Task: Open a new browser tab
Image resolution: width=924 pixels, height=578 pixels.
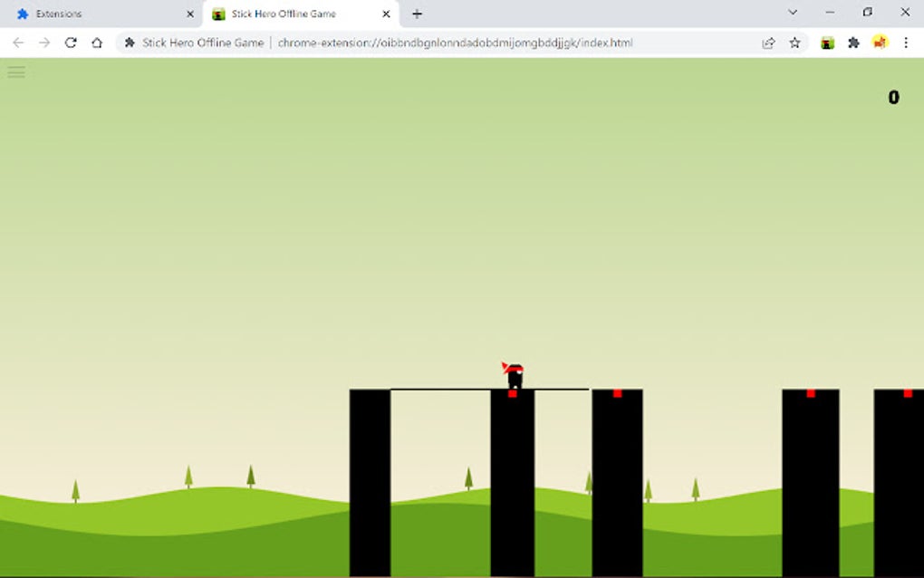Action: click(416, 14)
